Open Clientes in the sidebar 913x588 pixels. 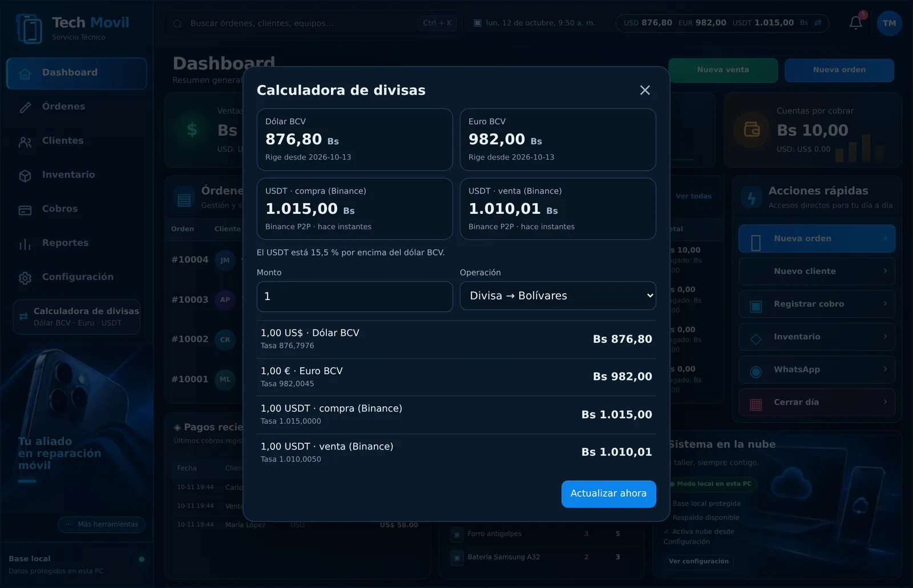click(x=76, y=141)
